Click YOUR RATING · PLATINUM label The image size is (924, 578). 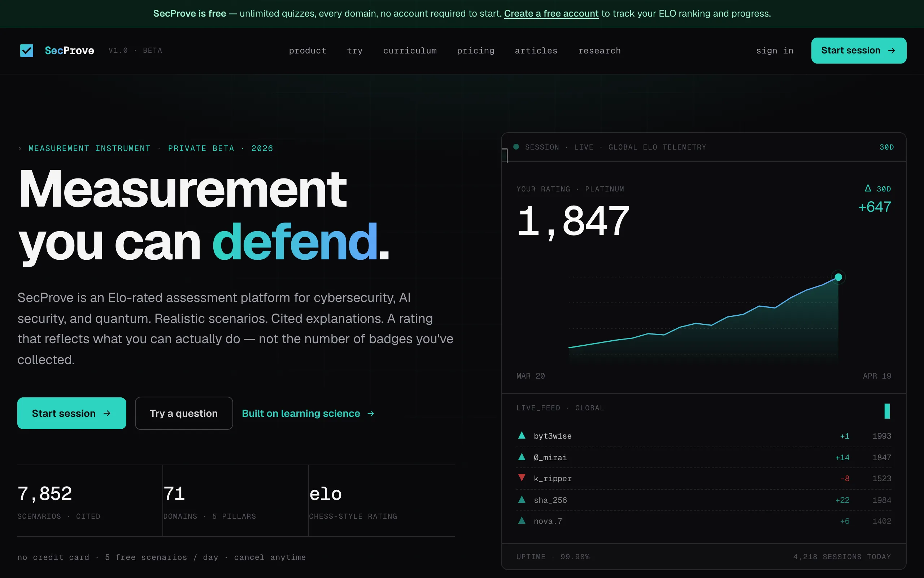point(570,189)
